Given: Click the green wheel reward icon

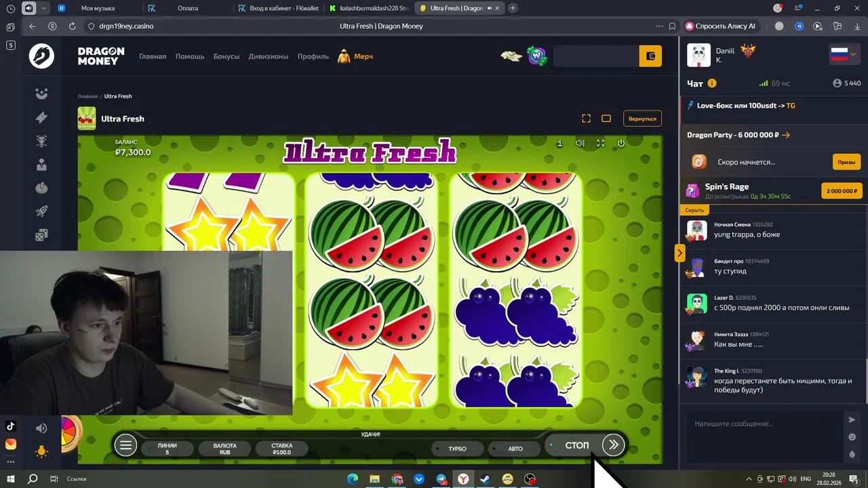Looking at the screenshot, I should [x=537, y=56].
